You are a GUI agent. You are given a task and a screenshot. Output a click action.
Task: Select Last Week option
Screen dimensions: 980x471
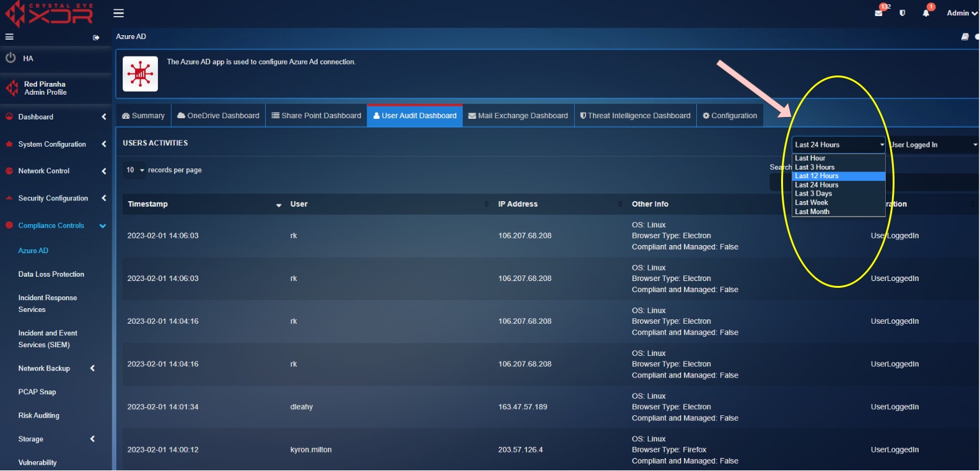pyautogui.click(x=839, y=203)
